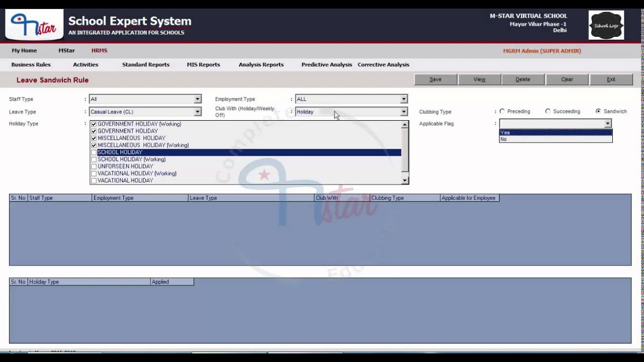Click the M-STAR VIRTUAL SCHOOL name
The width and height of the screenshot is (644, 362).
(528, 16)
